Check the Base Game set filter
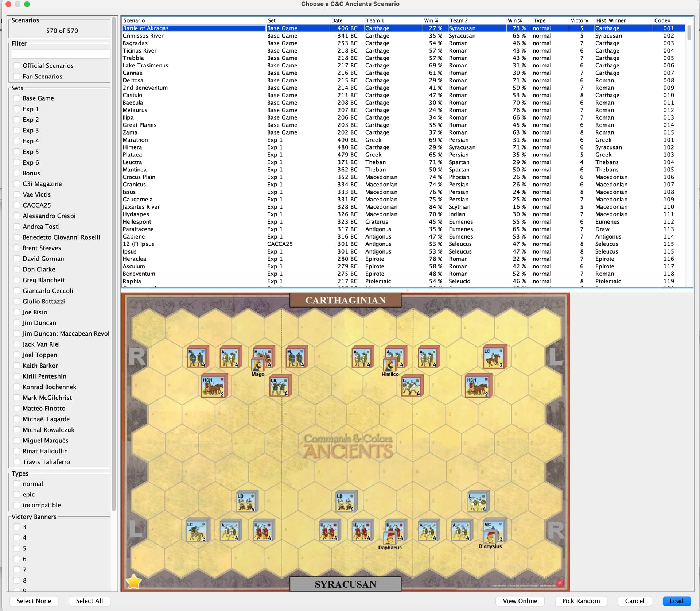 [x=17, y=98]
